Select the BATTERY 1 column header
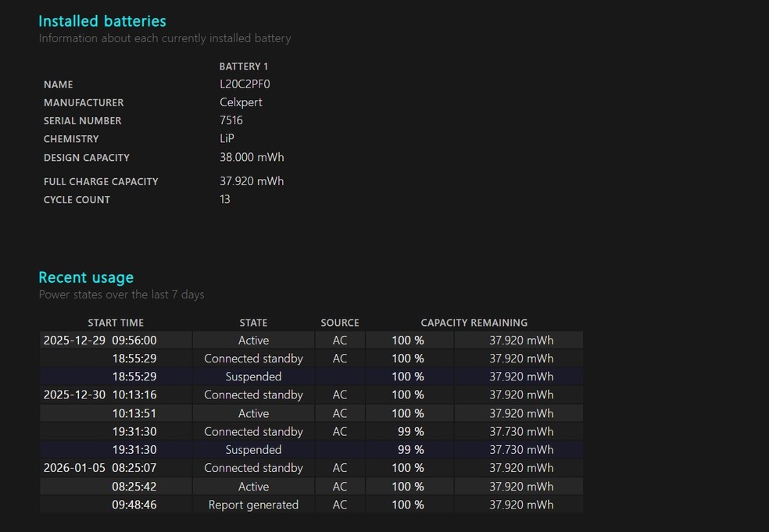 [x=243, y=66]
